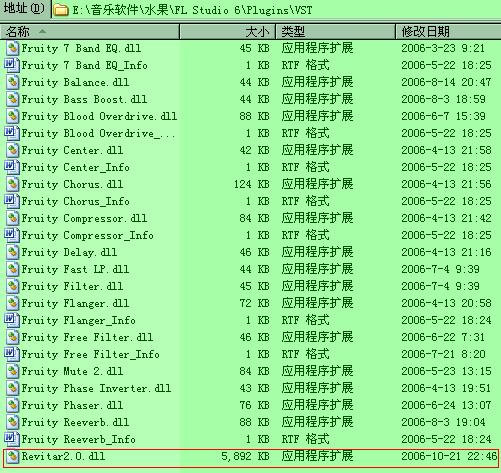Click the address path text field
The width and height of the screenshot is (501, 473).
point(277,10)
